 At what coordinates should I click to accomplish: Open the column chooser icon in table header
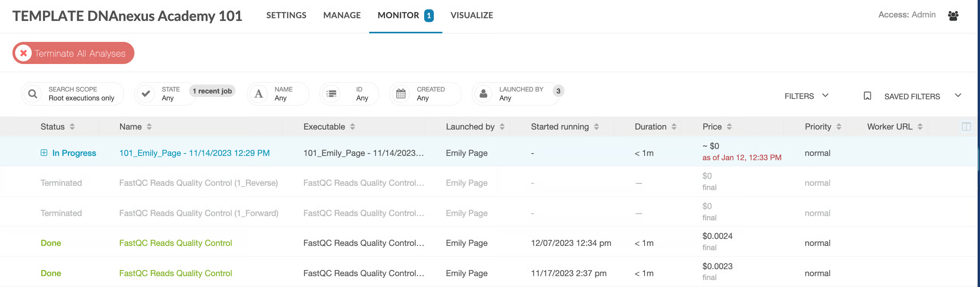click(966, 127)
